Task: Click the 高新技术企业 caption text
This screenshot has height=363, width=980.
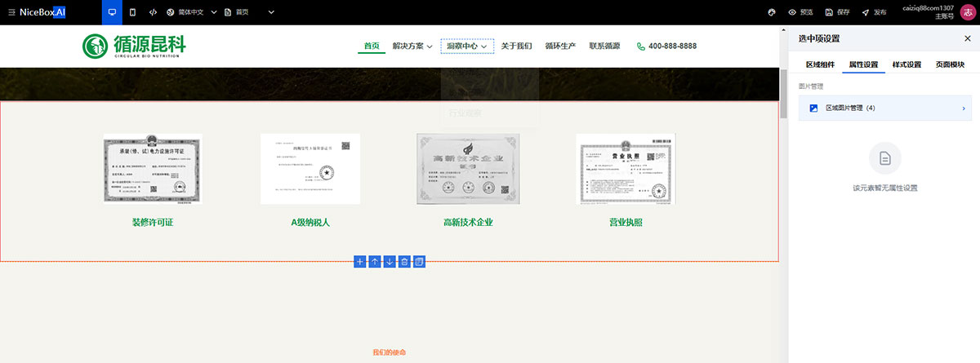Action: click(468, 223)
